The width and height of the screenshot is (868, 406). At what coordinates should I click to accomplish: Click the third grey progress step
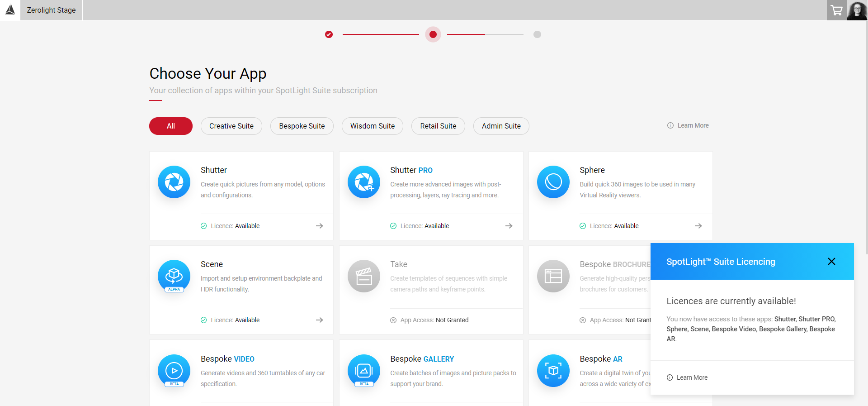[537, 34]
